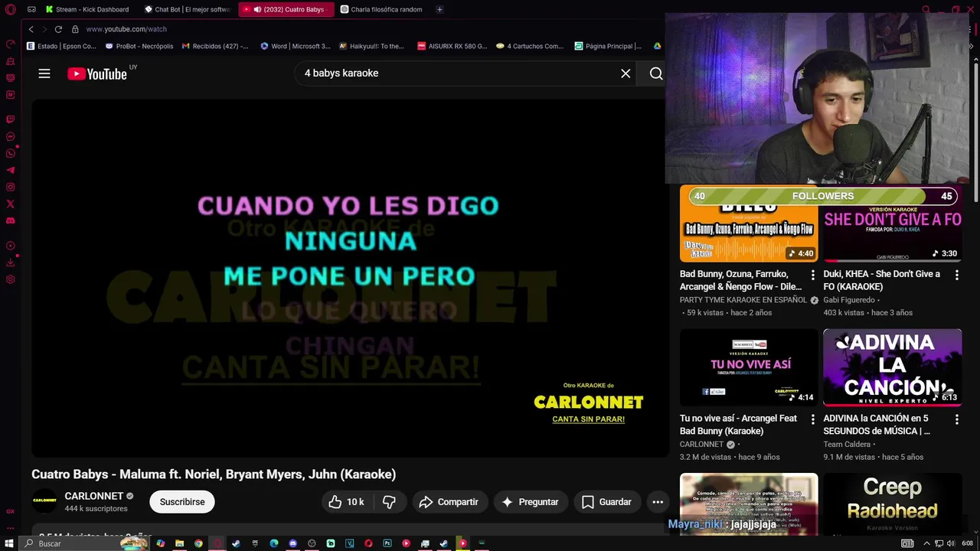The width and height of the screenshot is (980, 551).
Task: Open File Explorer from the taskbar
Action: click(179, 543)
